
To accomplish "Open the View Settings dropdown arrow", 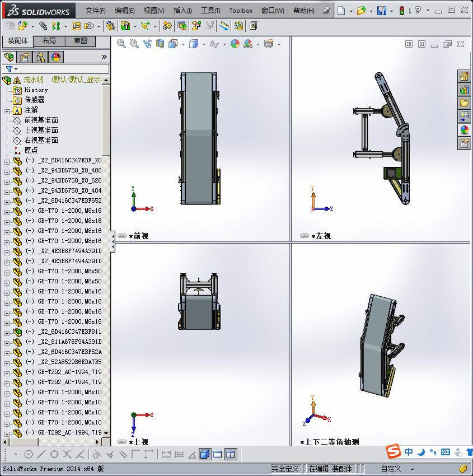I will coord(279,44).
